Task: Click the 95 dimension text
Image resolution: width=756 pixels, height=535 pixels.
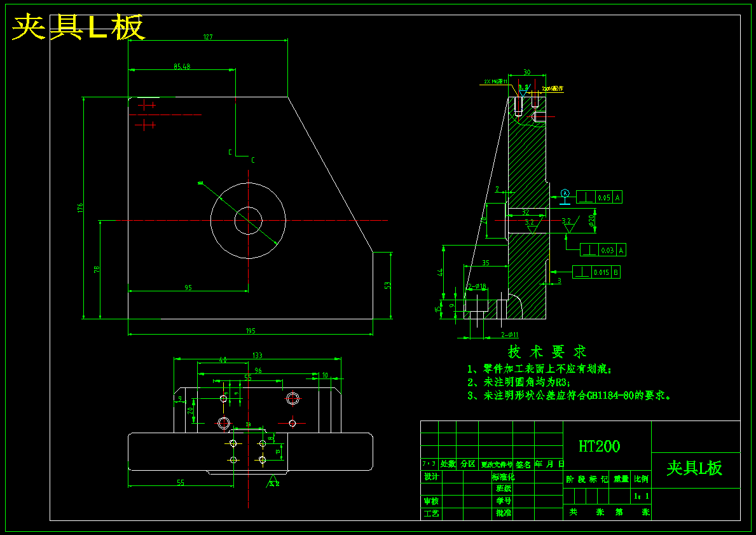Action: coord(188,288)
